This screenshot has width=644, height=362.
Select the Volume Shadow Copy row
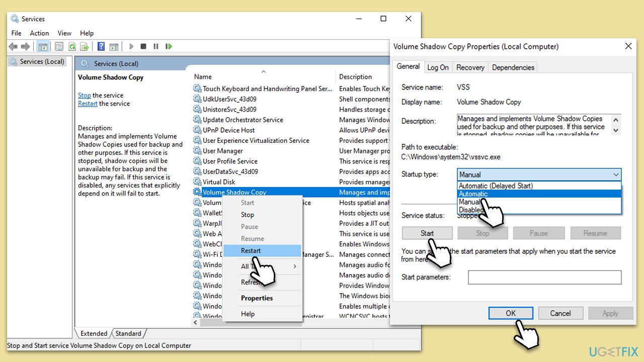tap(292, 192)
